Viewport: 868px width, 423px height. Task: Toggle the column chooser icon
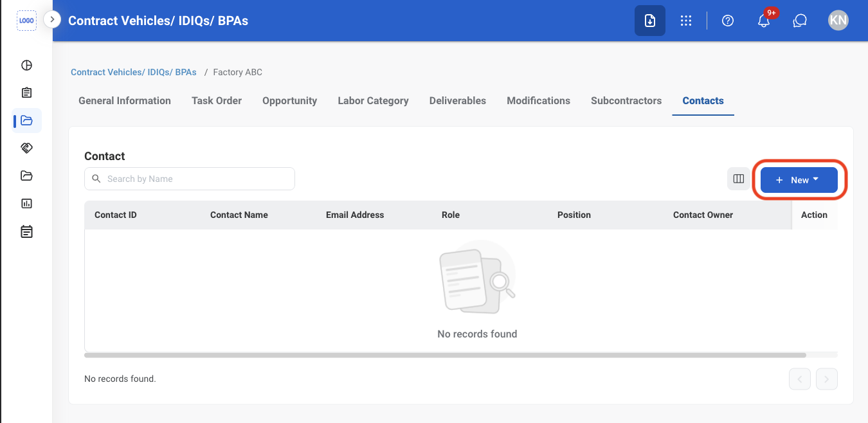(x=739, y=179)
